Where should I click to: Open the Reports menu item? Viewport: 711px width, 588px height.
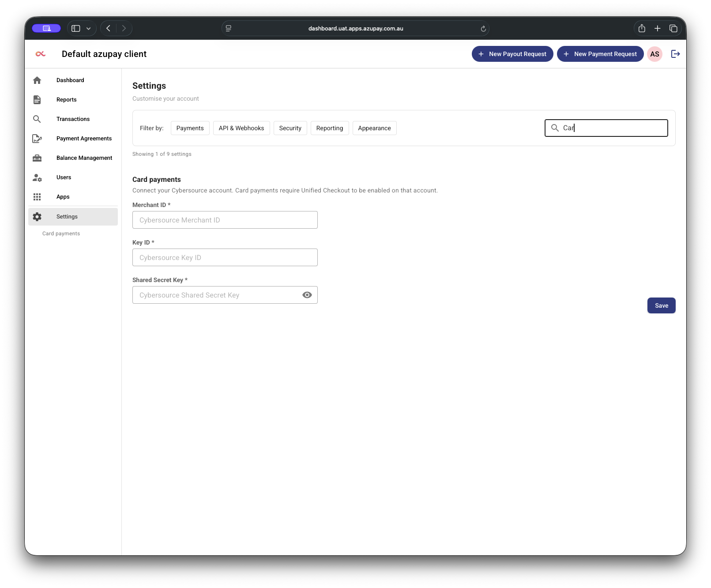73,100
